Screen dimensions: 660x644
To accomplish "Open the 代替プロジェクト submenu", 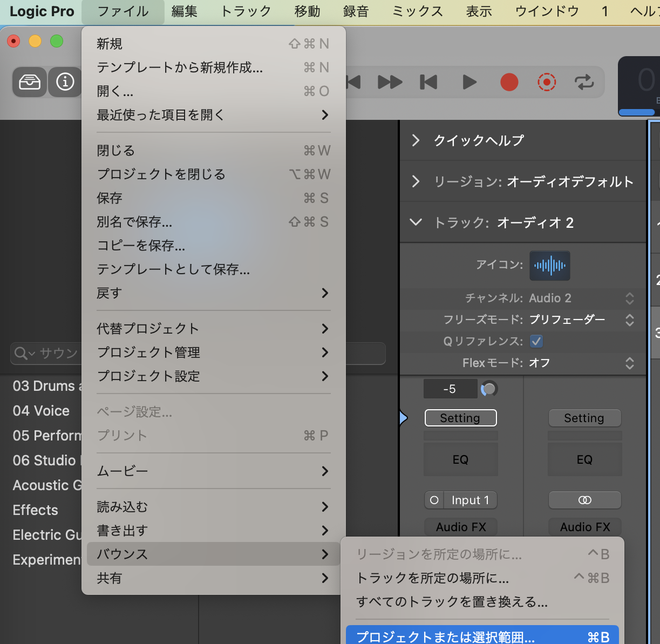I will [213, 329].
